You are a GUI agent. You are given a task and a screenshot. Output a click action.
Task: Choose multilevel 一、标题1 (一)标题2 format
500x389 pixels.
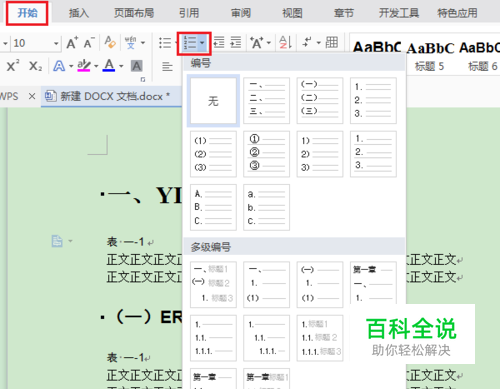click(x=213, y=284)
